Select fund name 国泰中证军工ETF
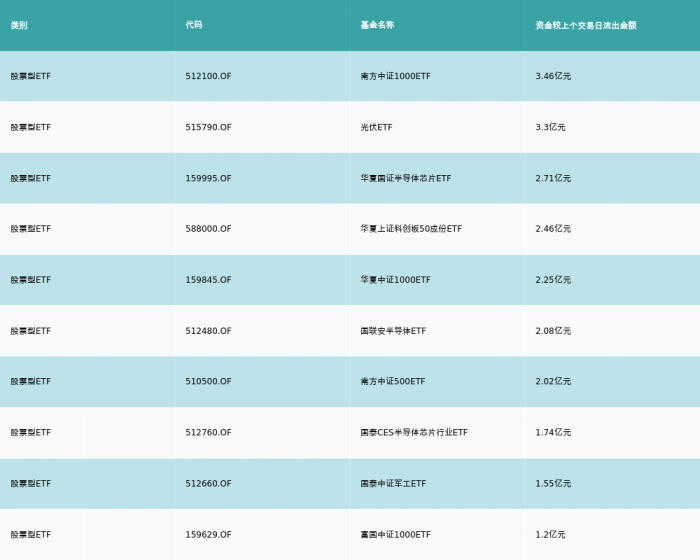This screenshot has width=700, height=560. click(x=393, y=484)
